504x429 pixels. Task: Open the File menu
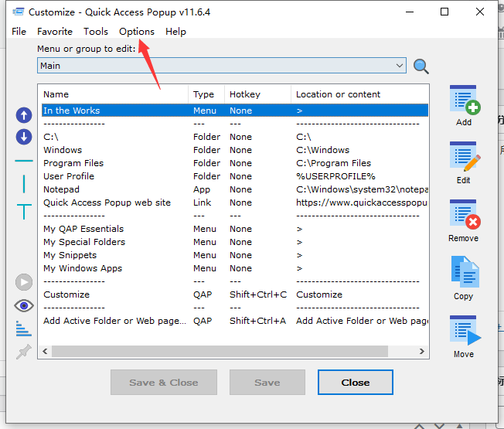(x=19, y=32)
